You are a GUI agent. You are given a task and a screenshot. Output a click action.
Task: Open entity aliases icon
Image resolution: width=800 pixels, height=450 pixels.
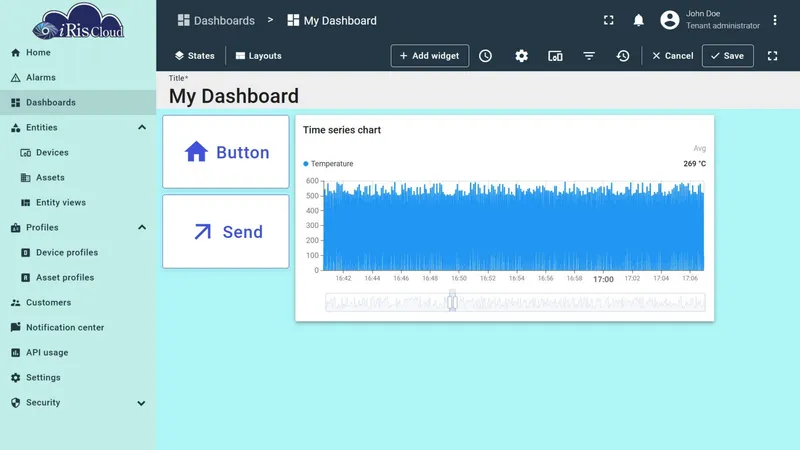tap(555, 56)
